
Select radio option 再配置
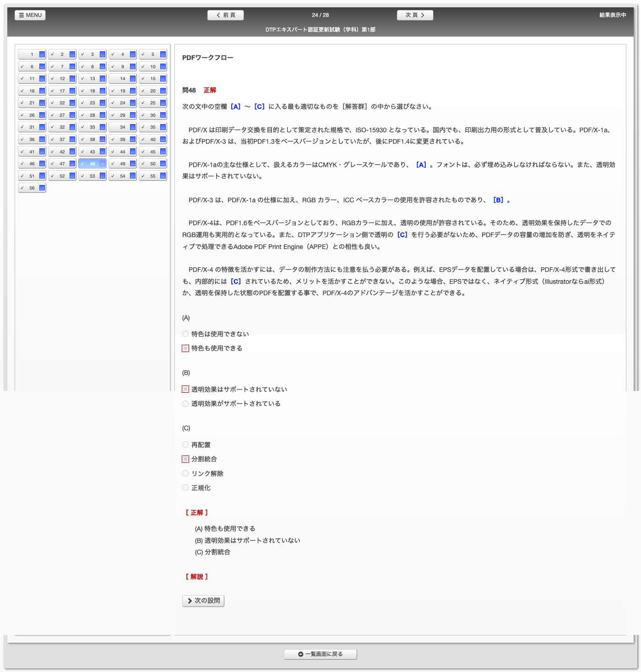pos(185,444)
